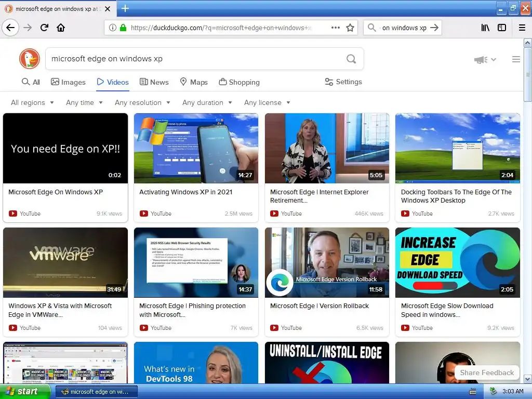This screenshot has width=532, height=399.
Task: Click YouTube icon under Version Rollback
Action: pyautogui.click(x=274, y=328)
